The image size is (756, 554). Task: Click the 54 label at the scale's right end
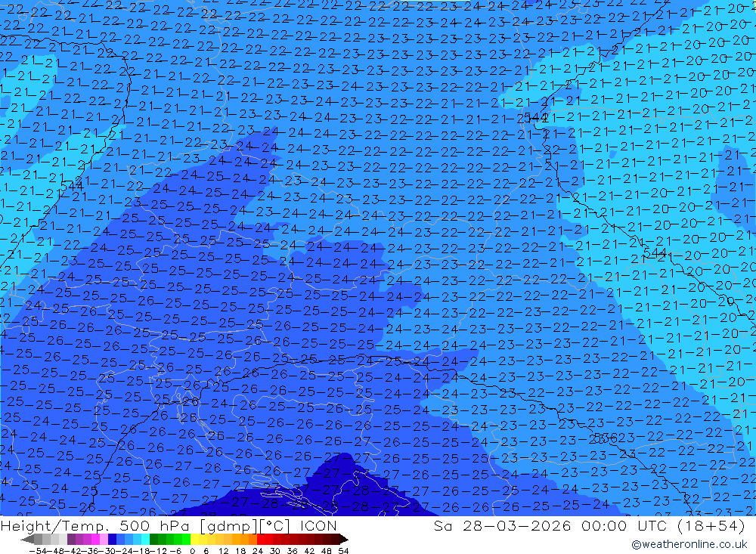(343, 551)
